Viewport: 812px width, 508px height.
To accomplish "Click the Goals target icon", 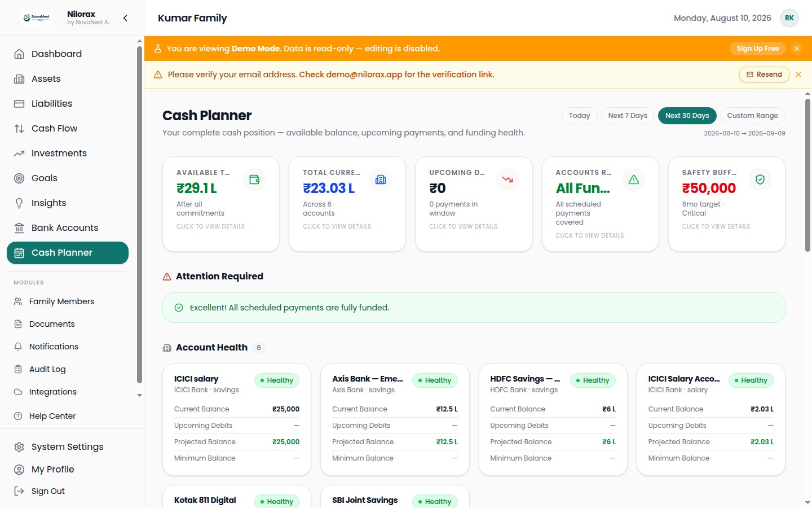I will click(19, 178).
